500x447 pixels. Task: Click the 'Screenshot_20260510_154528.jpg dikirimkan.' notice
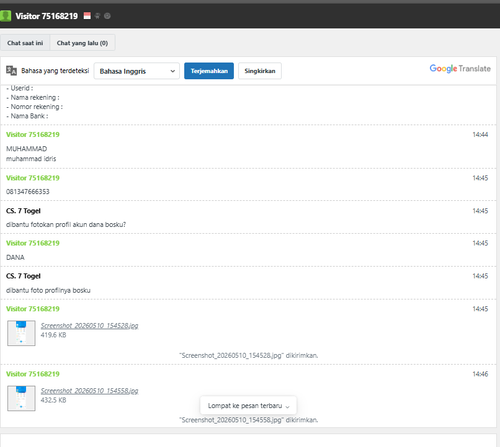pyautogui.click(x=249, y=356)
